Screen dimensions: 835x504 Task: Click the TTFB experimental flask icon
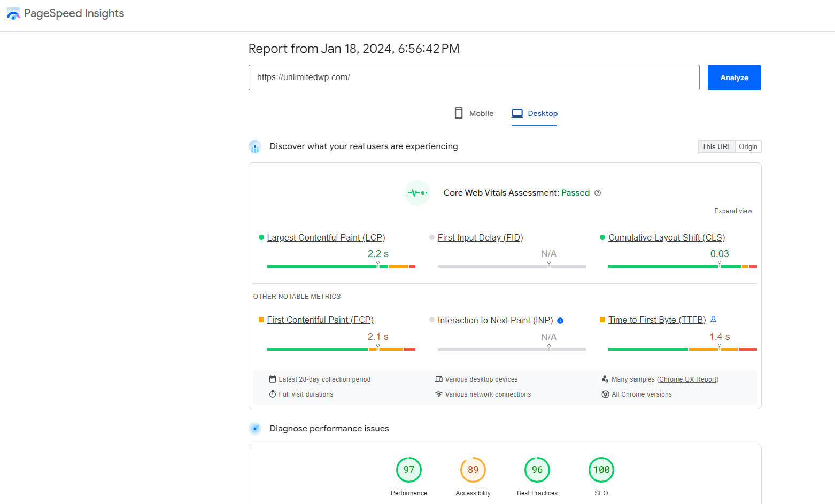pyautogui.click(x=713, y=320)
